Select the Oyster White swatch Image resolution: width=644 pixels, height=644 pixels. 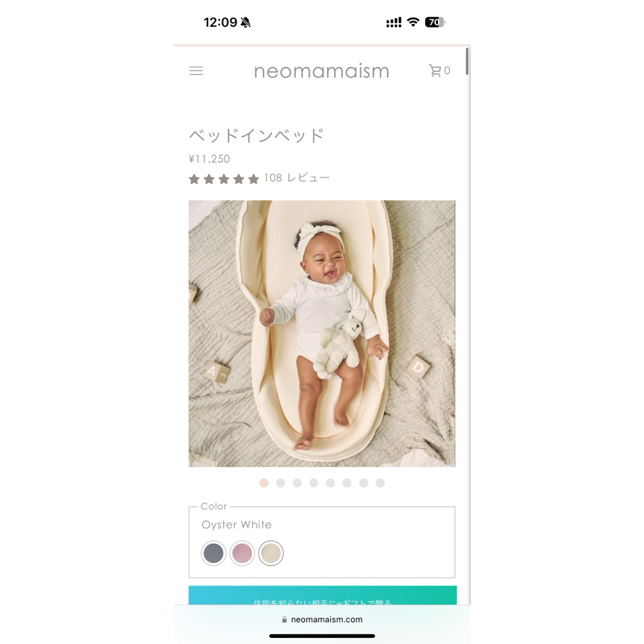[271, 553]
